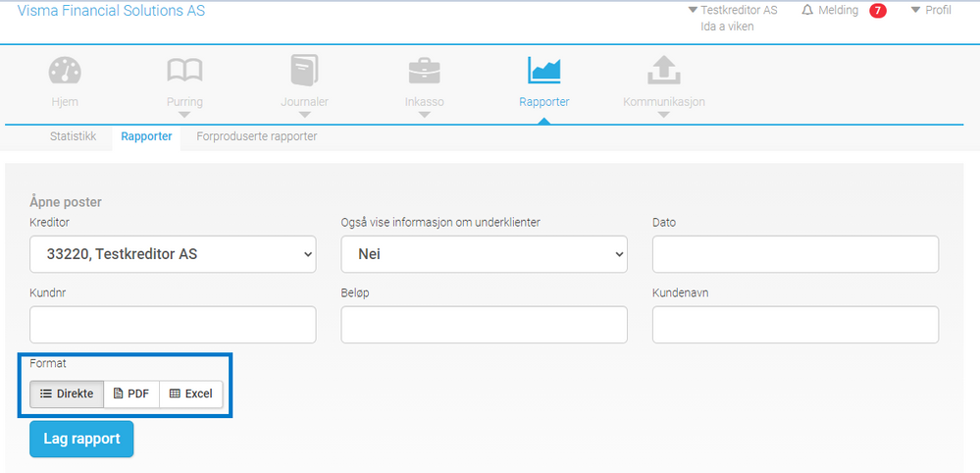Viewport: 980px width, 473px height.
Task: Open the Kreditor dropdown
Action: pyautogui.click(x=173, y=254)
